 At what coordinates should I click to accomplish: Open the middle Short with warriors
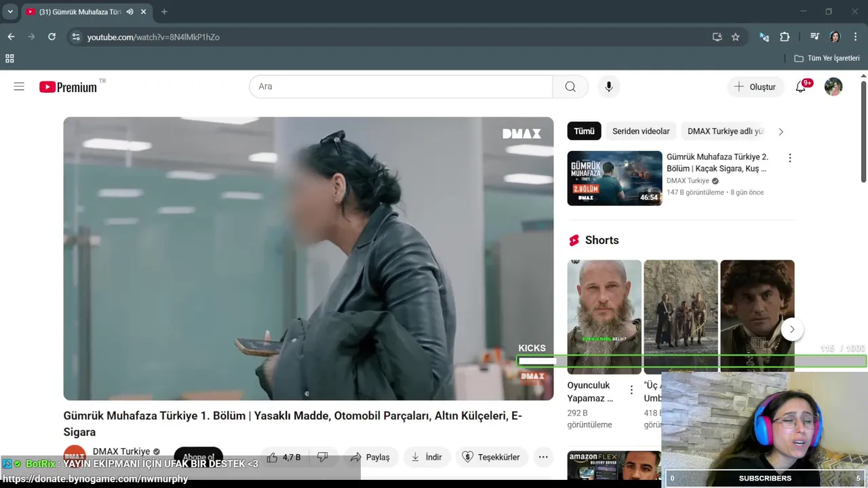(681, 317)
